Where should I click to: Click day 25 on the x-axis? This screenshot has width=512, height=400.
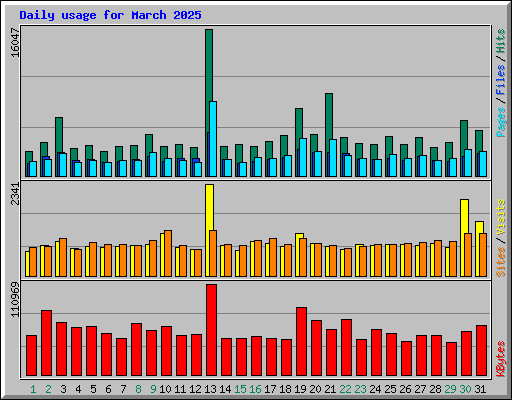point(390,389)
